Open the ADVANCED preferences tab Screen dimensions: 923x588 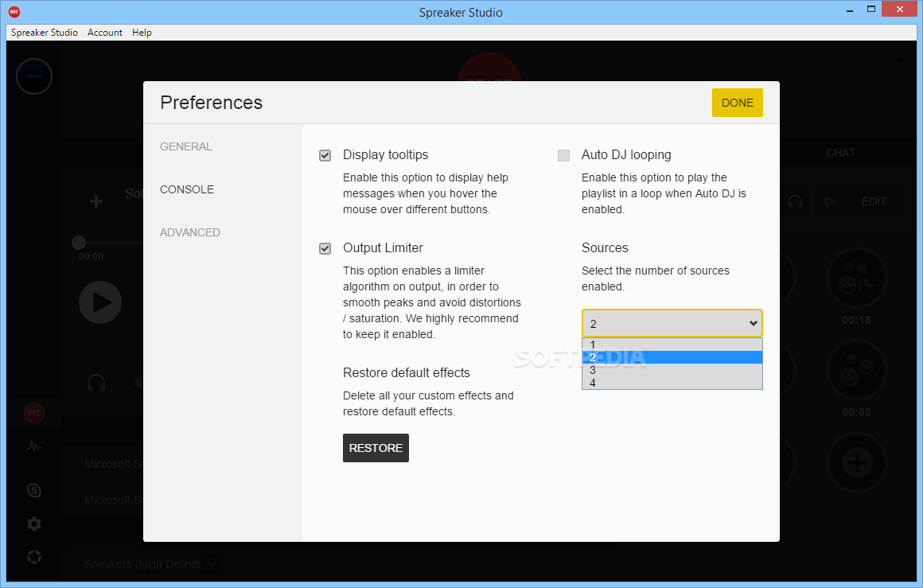pyautogui.click(x=190, y=232)
